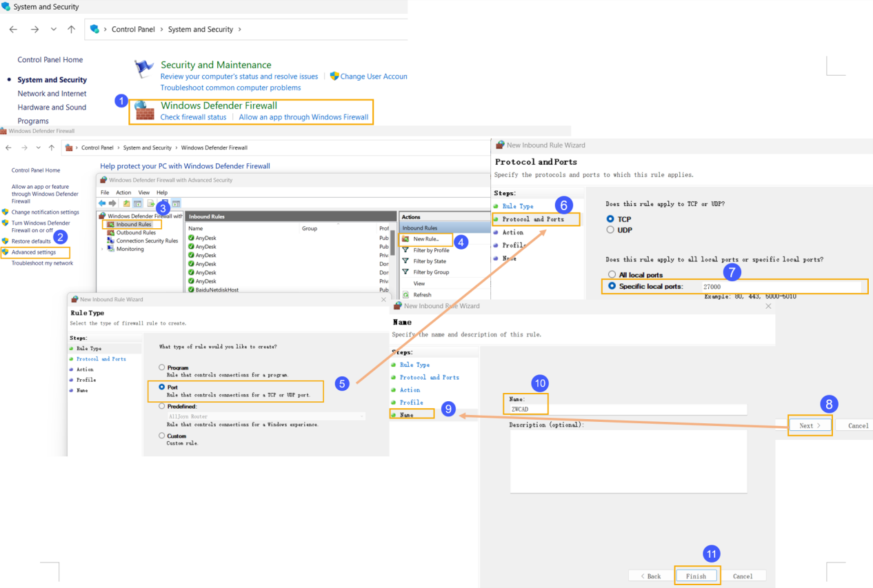Select the Specific local ports radio button
Viewport: 873px width, 588px height.
(x=612, y=285)
